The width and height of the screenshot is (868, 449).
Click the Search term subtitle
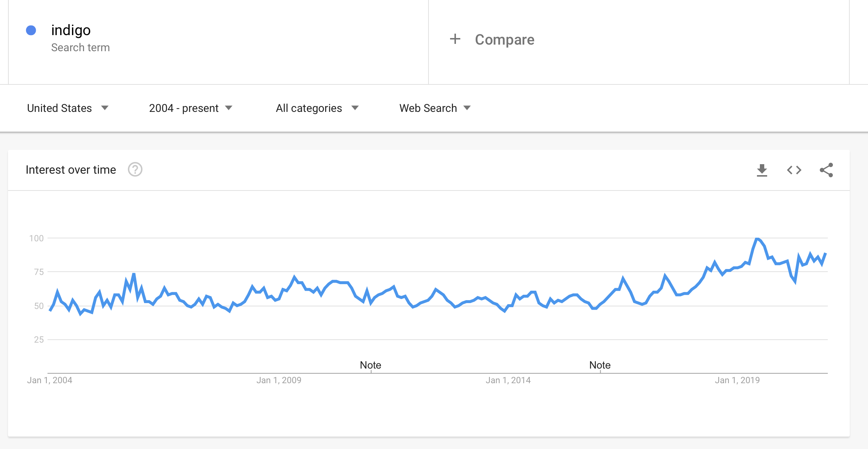[80, 48]
